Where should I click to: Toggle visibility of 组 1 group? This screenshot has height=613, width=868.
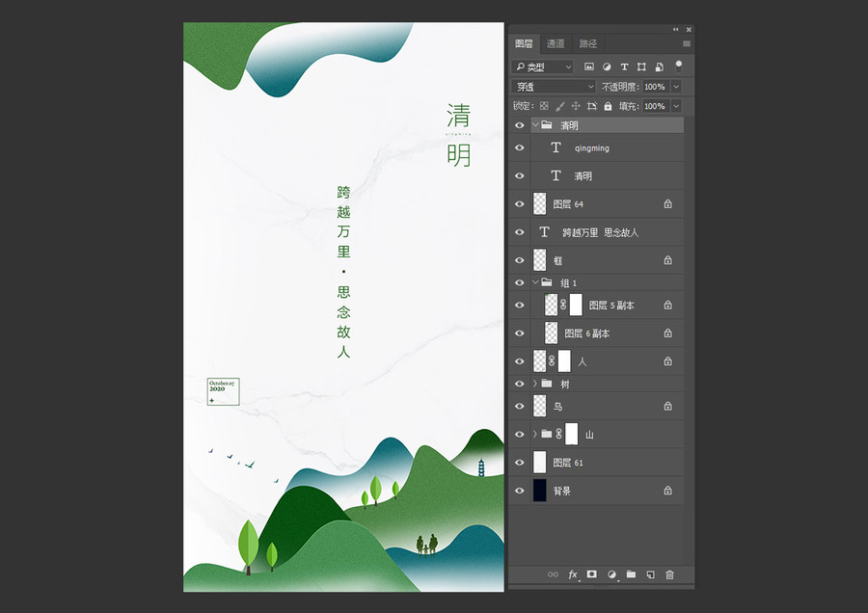tap(519, 282)
